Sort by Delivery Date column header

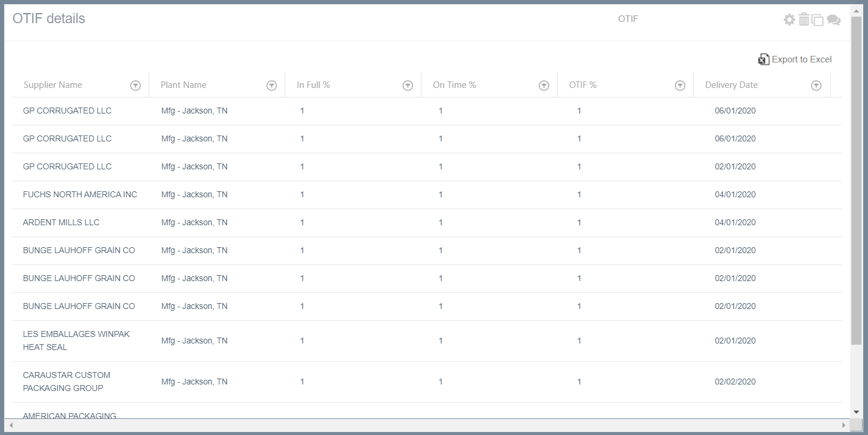tap(731, 85)
